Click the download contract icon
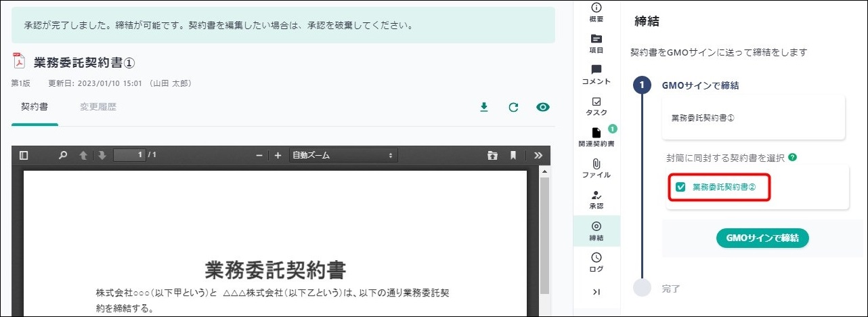This screenshot has height=317, width=868. (484, 107)
